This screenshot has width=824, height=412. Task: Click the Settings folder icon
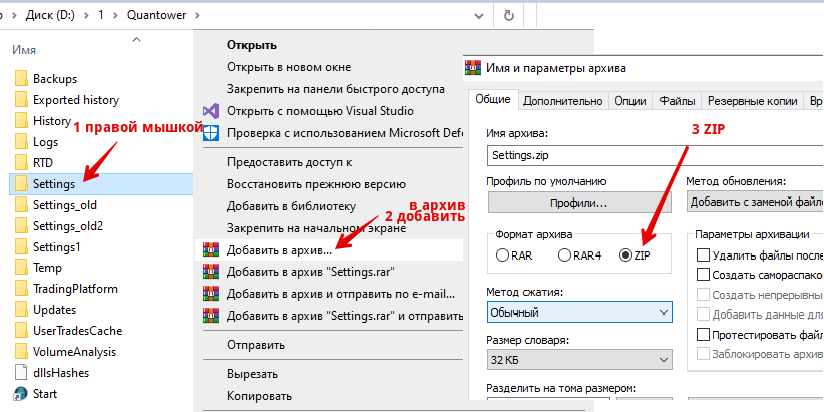point(21,184)
